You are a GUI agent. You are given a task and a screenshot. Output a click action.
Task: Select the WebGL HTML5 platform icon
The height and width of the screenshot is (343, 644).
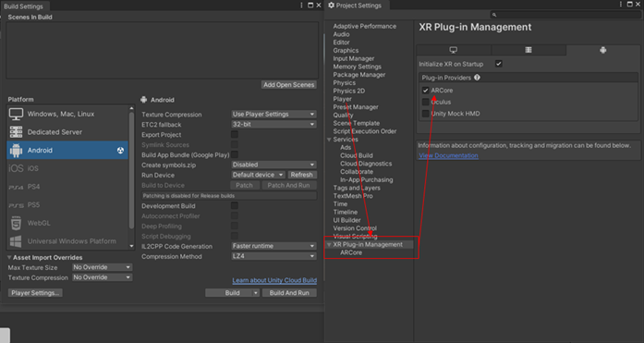pyautogui.click(x=16, y=223)
